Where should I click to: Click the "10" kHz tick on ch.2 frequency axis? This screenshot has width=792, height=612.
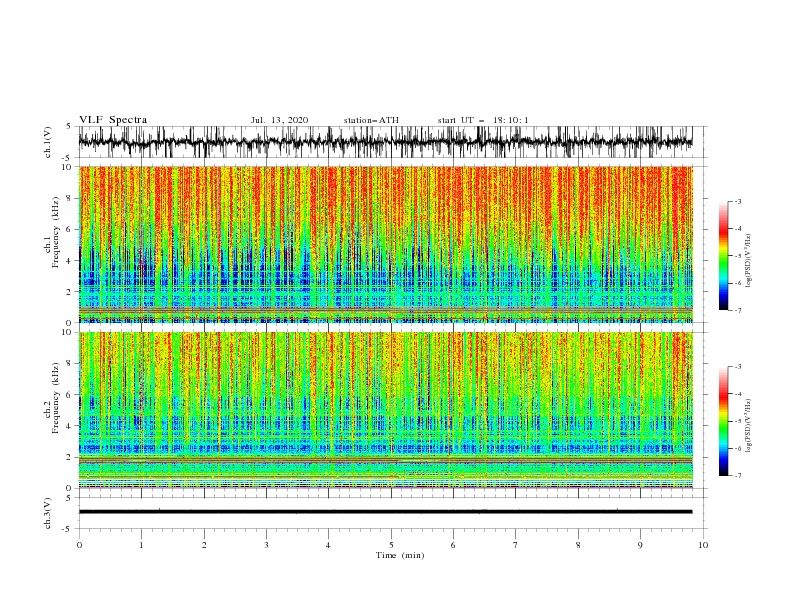pos(68,332)
